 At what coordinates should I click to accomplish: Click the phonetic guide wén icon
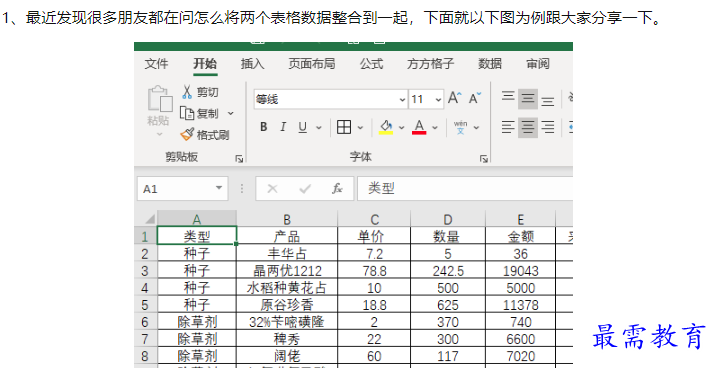[x=460, y=127]
